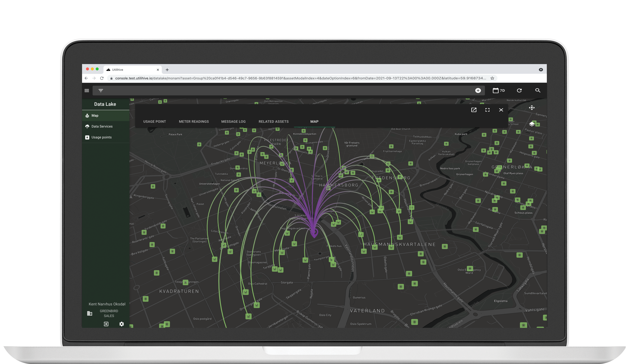The image size is (630, 364).
Task: Click the filter search input bar
Action: [x=289, y=90]
